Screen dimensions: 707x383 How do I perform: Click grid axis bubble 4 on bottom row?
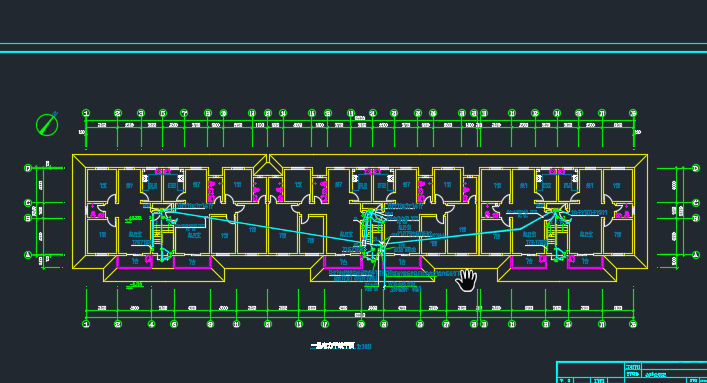[152, 324]
